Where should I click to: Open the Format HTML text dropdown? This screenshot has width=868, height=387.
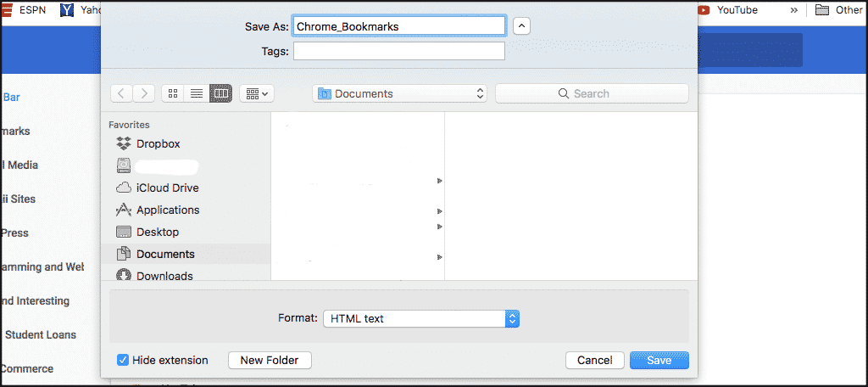click(420, 318)
